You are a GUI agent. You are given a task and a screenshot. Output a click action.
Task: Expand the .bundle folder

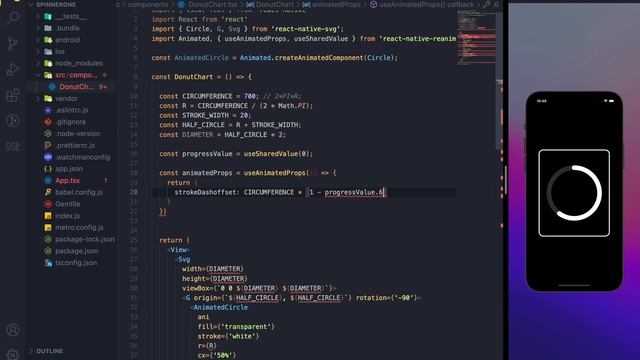coord(38,28)
